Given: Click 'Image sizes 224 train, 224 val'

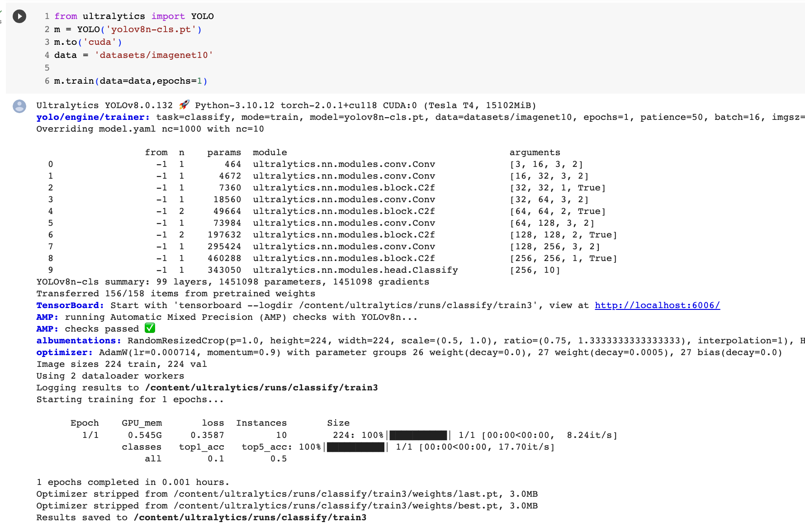Looking at the screenshot, I should click(x=122, y=364).
